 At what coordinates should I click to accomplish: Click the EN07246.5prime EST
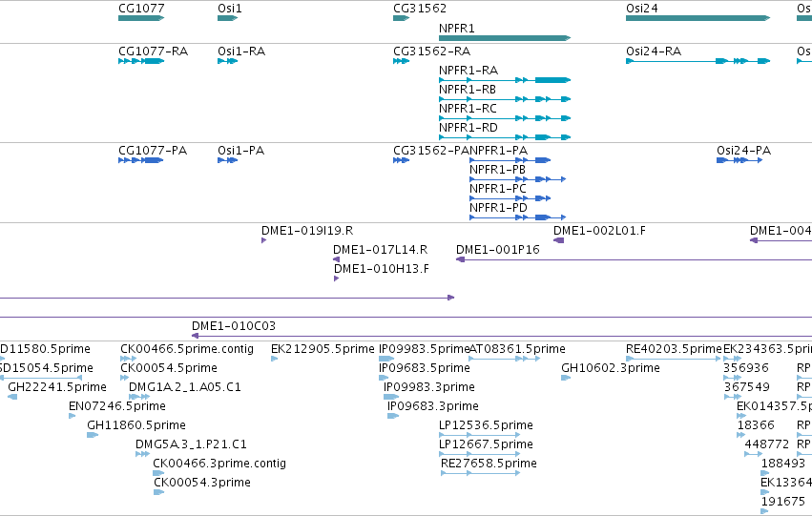pos(72,416)
